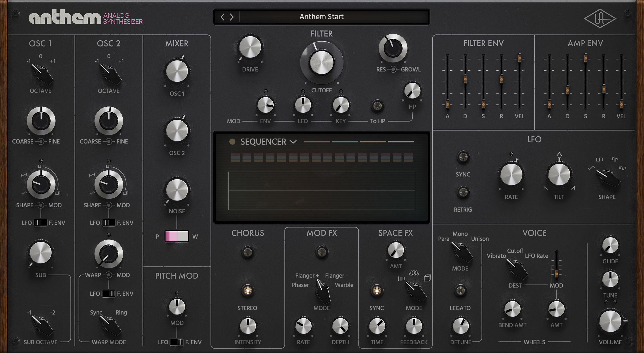
Task: Click the large filter CUTOFF knob
Action: point(321,63)
